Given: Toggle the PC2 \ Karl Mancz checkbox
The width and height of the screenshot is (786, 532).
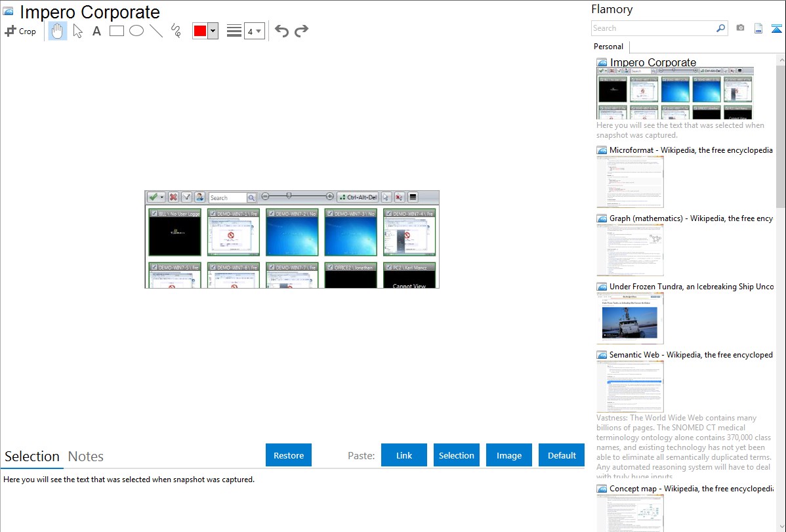Looking at the screenshot, I should click(389, 267).
